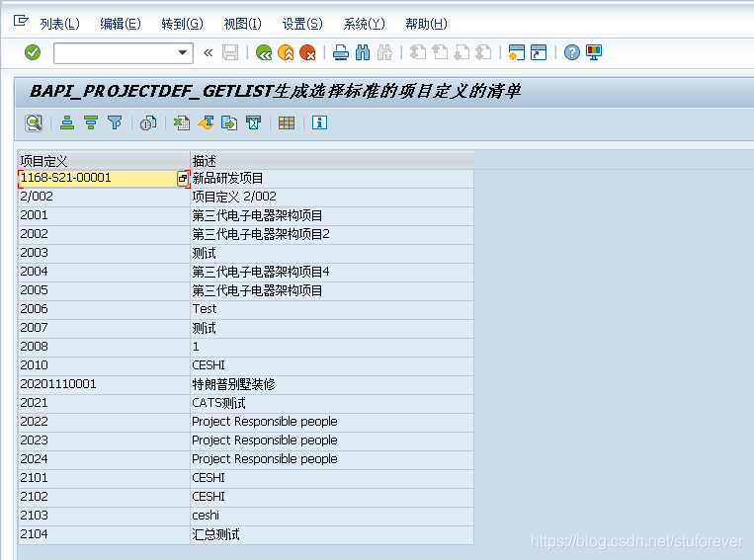Click the Spreadsheet export icon
The width and height of the screenshot is (754, 560).
182,123
